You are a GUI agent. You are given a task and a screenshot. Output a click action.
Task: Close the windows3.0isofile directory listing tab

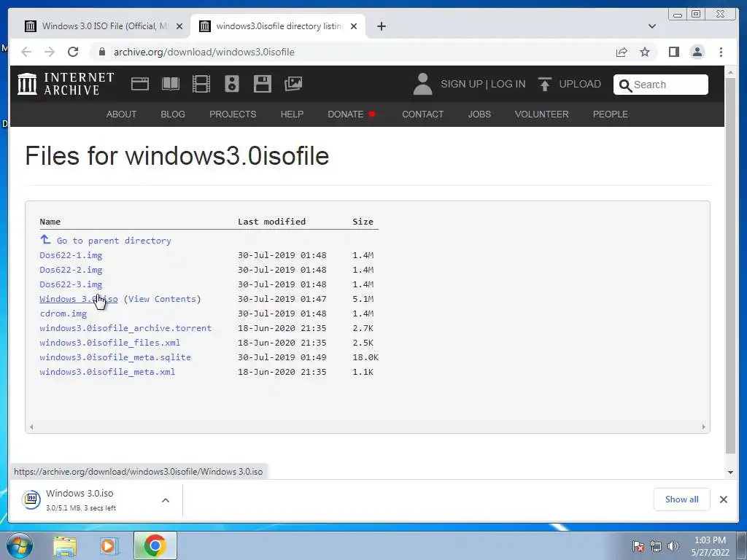pos(354,26)
